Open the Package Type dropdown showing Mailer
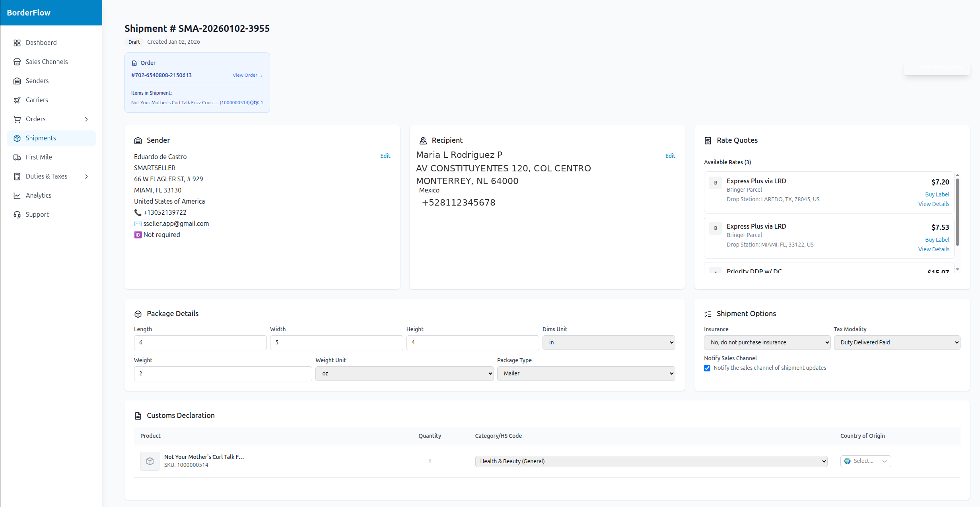The image size is (980, 507). (585, 373)
